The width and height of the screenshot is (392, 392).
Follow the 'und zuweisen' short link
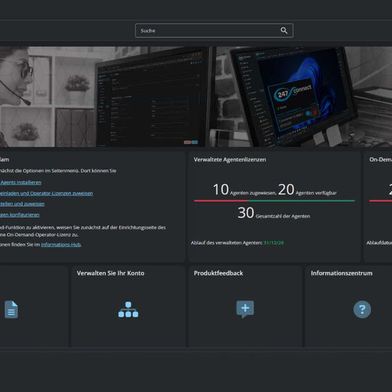coord(22,204)
